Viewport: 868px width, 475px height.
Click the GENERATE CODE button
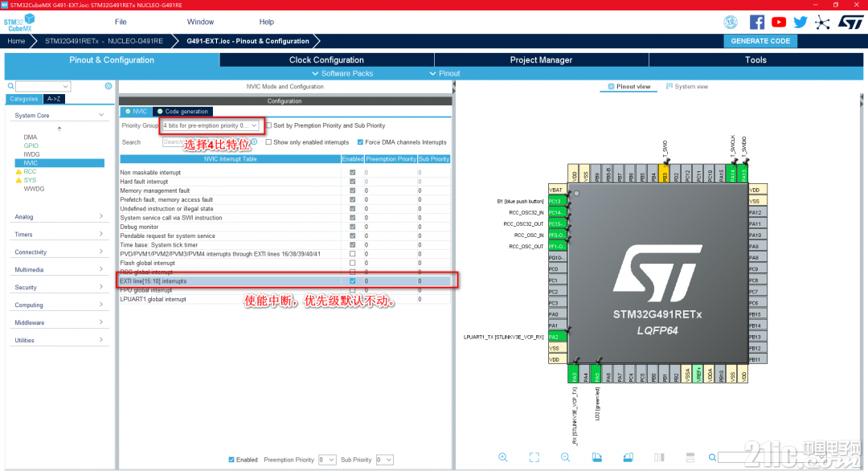tap(760, 41)
